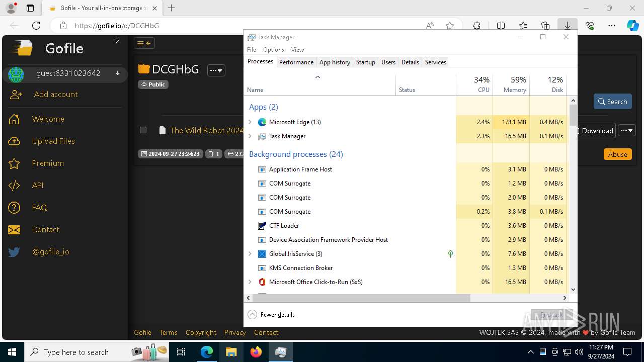Switch to the Startup tab
This screenshot has width=644, height=362.
[x=366, y=62]
